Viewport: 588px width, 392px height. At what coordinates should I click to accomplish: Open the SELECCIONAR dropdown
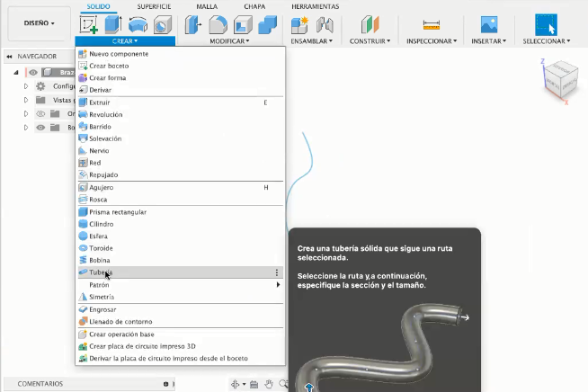(x=547, y=40)
